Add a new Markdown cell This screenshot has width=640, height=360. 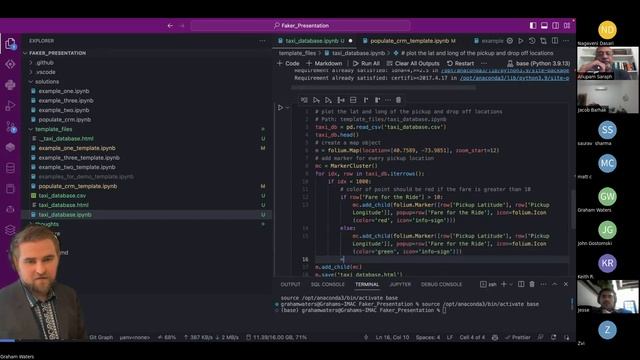324,63
